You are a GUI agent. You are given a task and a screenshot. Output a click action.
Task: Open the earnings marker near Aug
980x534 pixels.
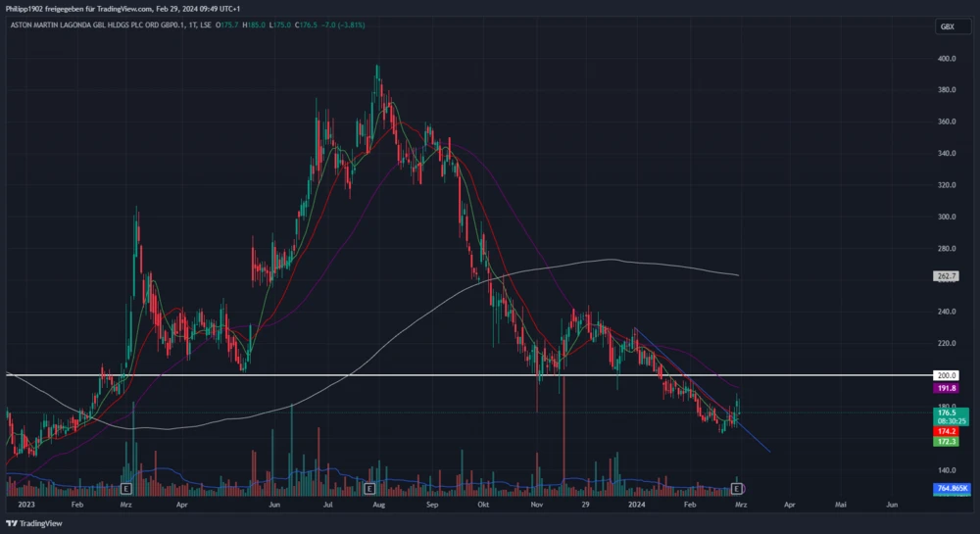[x=368, y=488]
